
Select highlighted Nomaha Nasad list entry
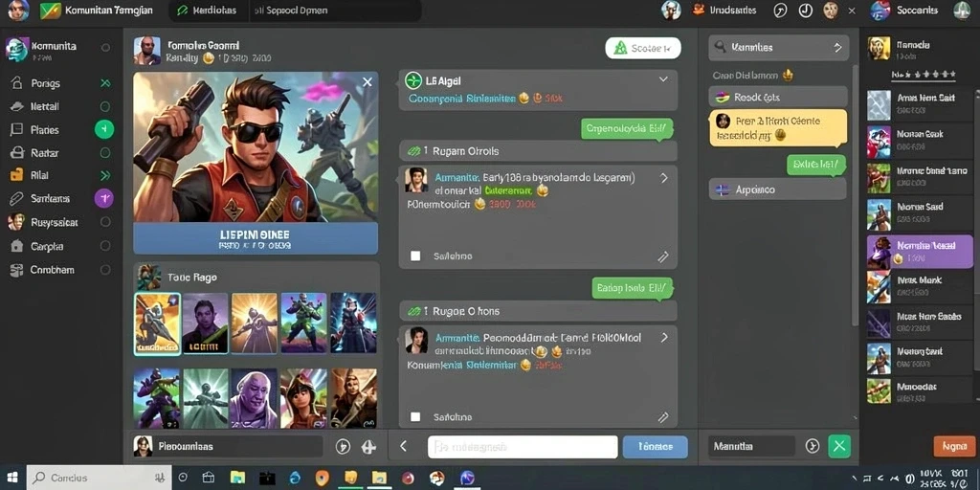coord(920,252)
